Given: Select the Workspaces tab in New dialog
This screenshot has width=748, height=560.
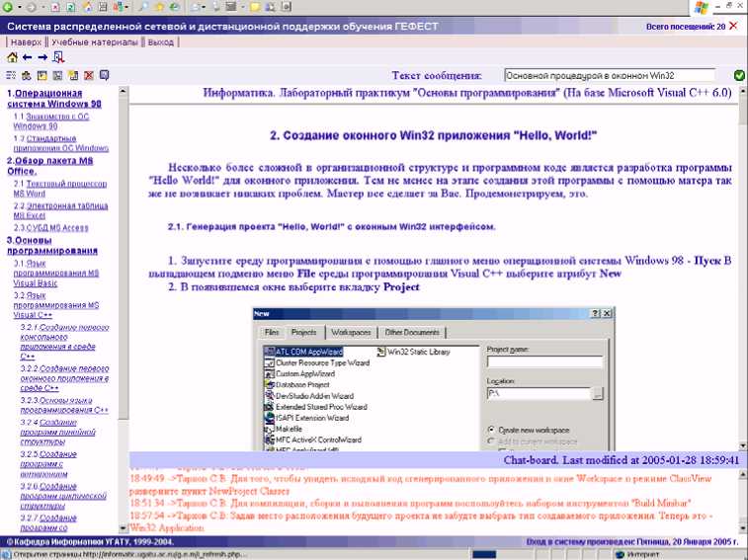Looking at the screenshot, I should 351,332.
